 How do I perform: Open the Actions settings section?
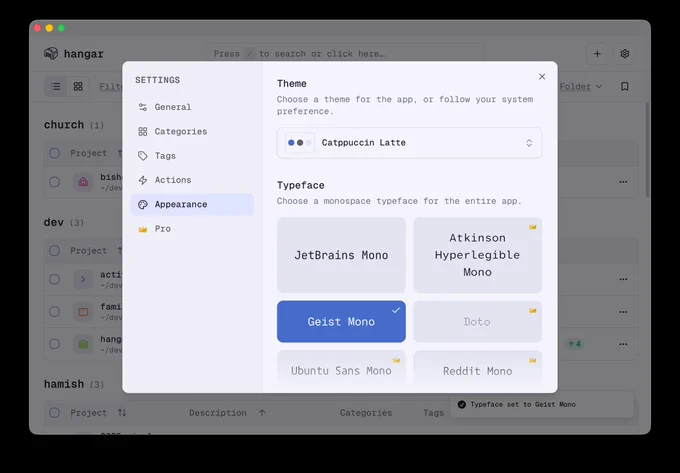pos(192,180)
